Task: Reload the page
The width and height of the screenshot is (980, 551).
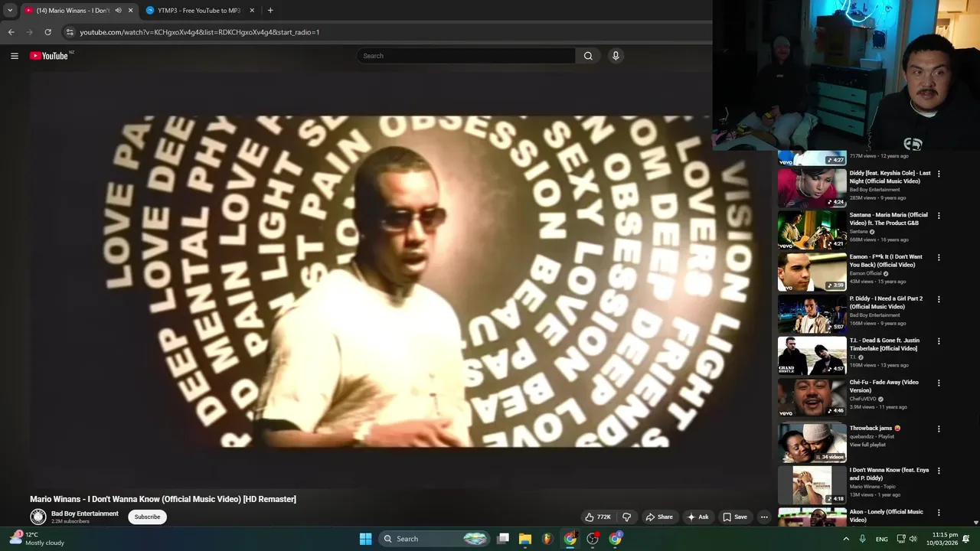Action: click(47, 32)
